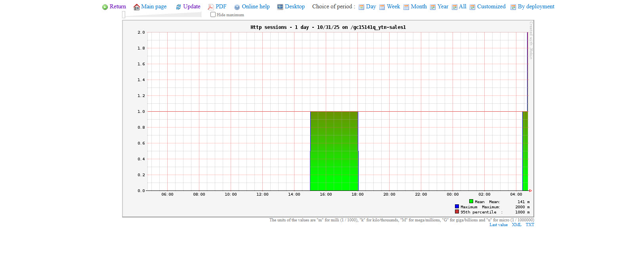This screenshot has width=644, height=278.
Task: Export graph data as TXT
Action: pos(530,225)
